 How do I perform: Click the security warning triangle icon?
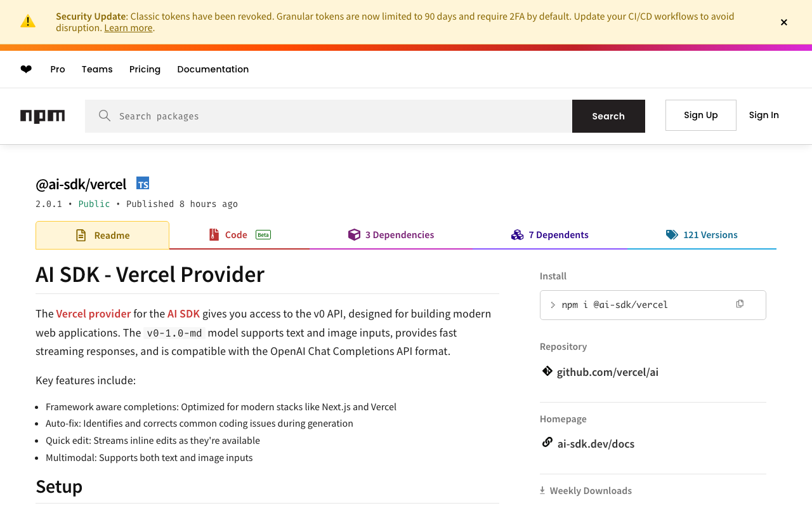click(x=28, y=21)
